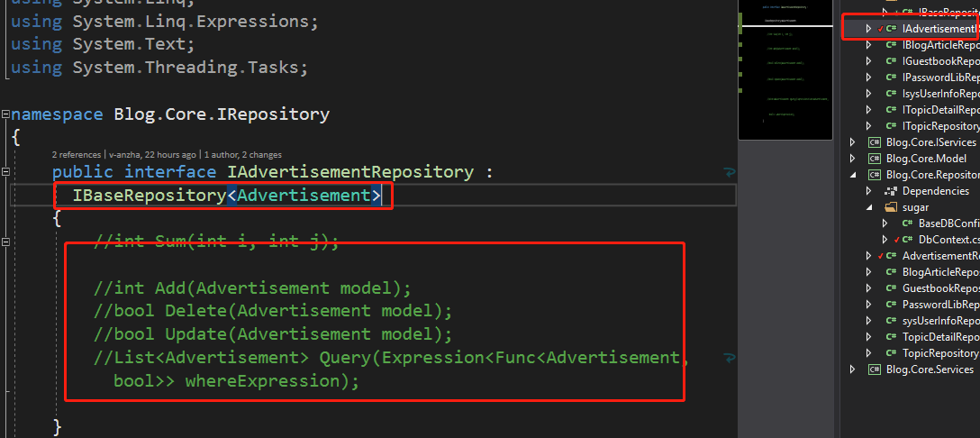Expand the Blog.Core.IServices project node
The image size is (980, 438).
[x=852, y=142]
